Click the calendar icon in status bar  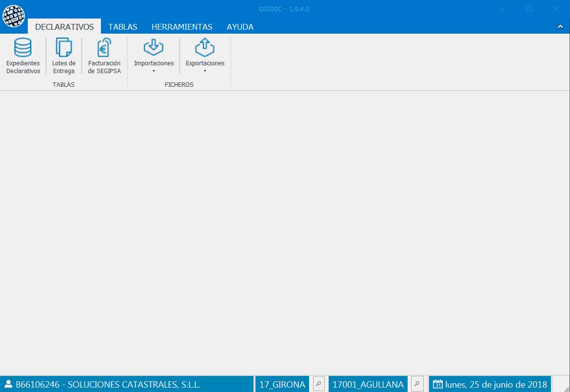pyautogui.click(x=437, y=384)
